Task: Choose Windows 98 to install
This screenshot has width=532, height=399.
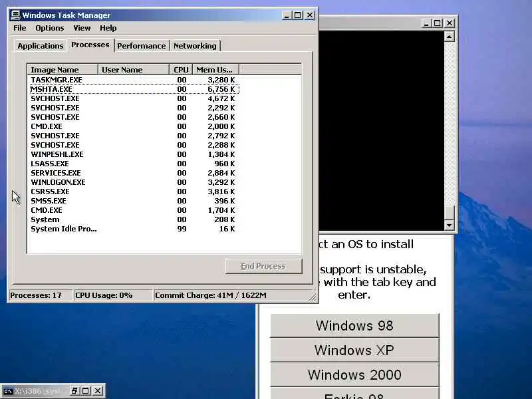Action: (x=354, y=326)
